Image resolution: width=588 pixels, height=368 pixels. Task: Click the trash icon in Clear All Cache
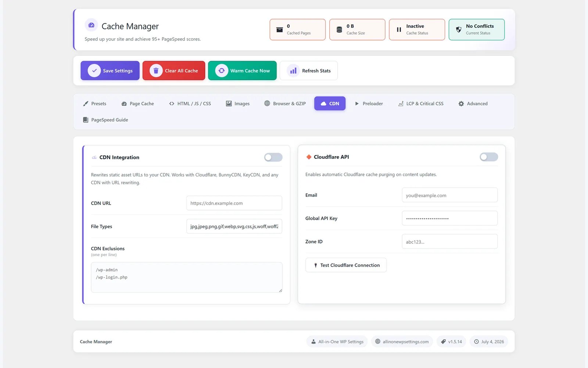156,71
